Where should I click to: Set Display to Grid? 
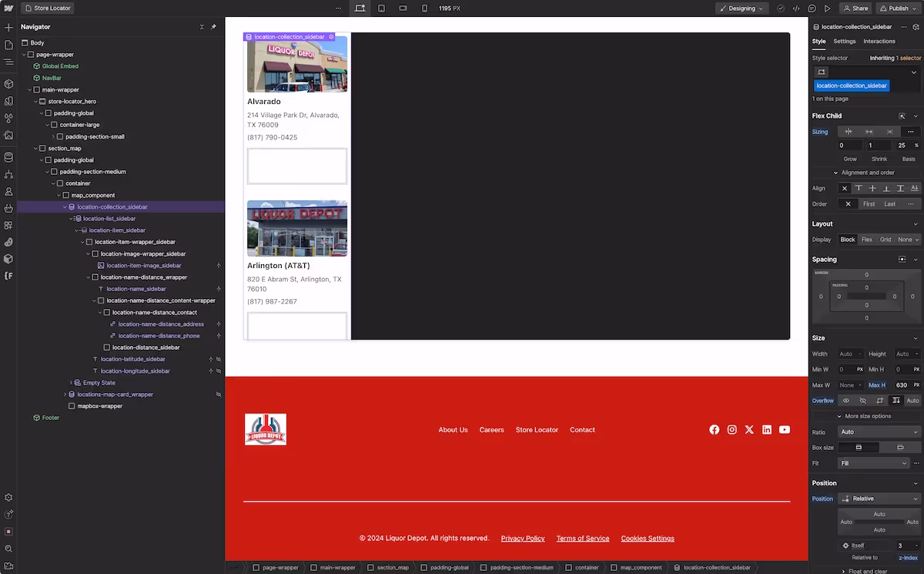[885, 240]
